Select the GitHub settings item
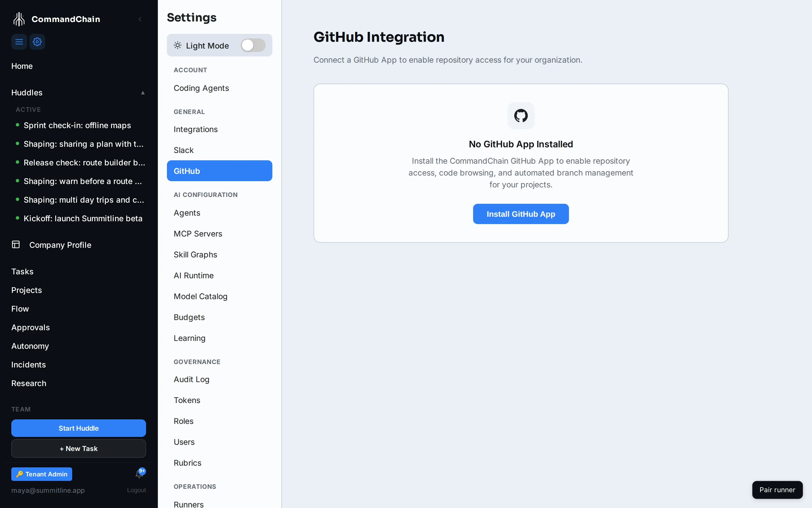 [219, 171]
